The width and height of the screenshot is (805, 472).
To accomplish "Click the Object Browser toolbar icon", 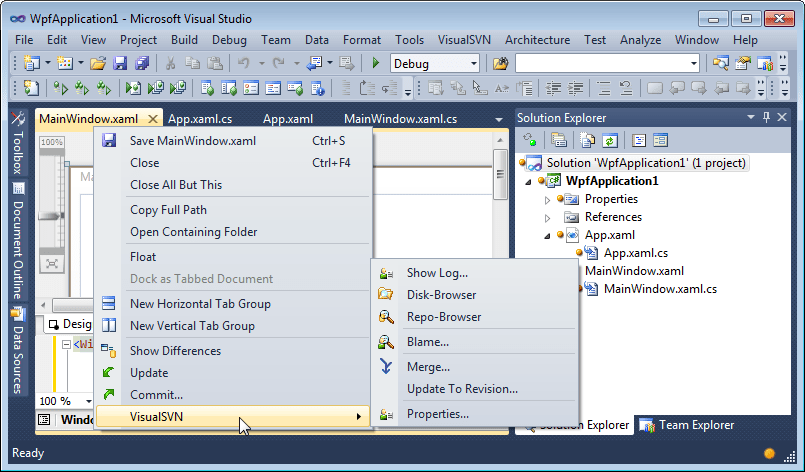I will (x=764, y=64).
